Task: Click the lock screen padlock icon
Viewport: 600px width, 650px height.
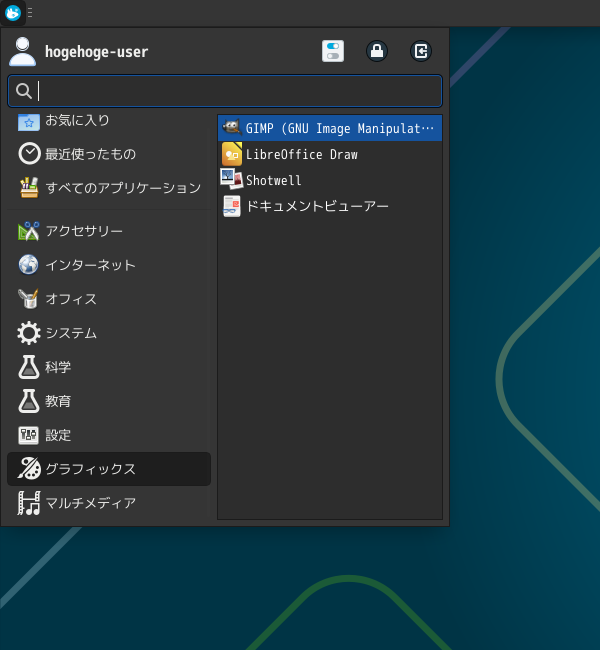Action: pos(377,51)
